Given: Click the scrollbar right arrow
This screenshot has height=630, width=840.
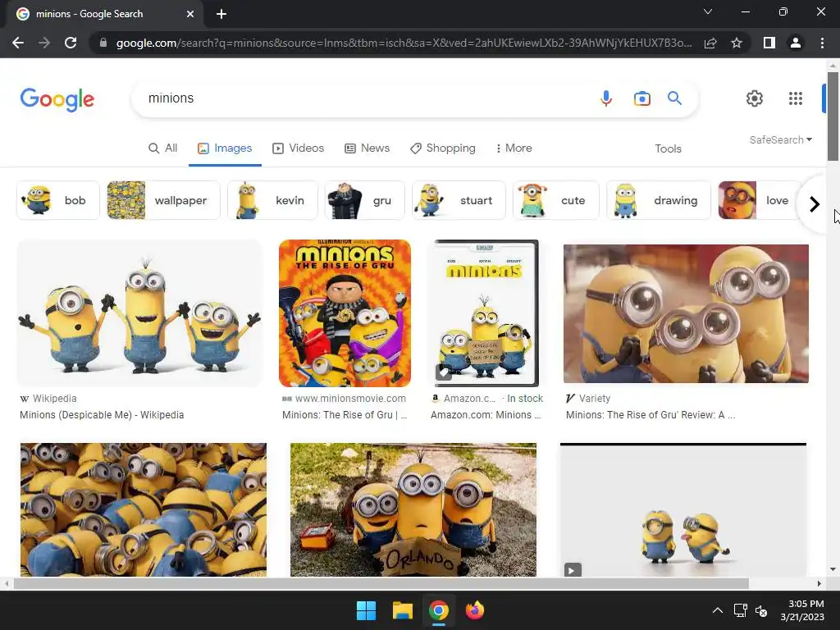Looking at the screenshot, I should [x=819, y=583].
